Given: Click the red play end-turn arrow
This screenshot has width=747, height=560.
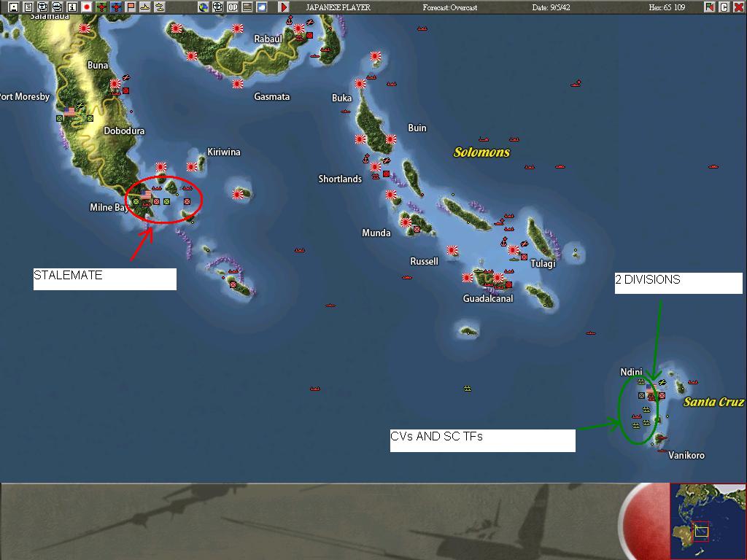Looking at the screenshot, I should pyautogui.click(x=284, y=7).
